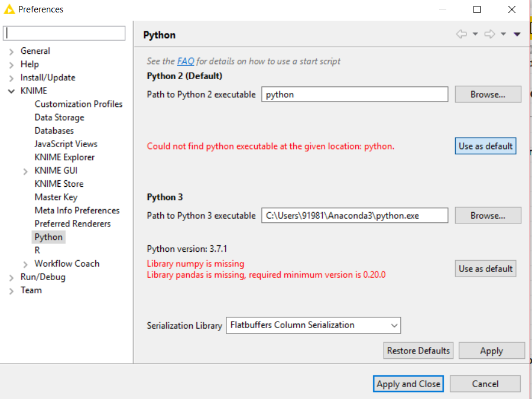
Task: Click in the Python 3 executable path field
Action: (x=354, y=216)
